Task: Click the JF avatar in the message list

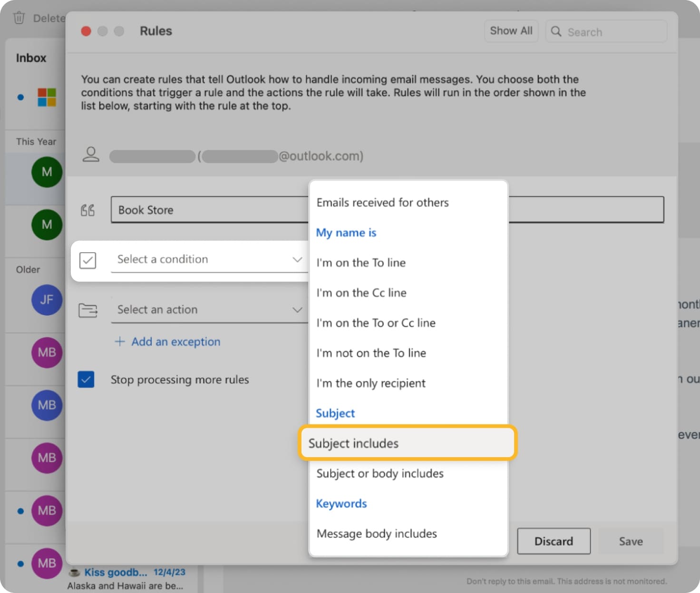Action: (x=47, y=300)
